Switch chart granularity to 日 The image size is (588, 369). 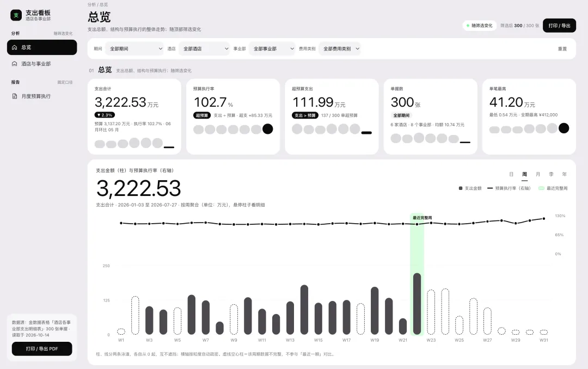[511, 174]
